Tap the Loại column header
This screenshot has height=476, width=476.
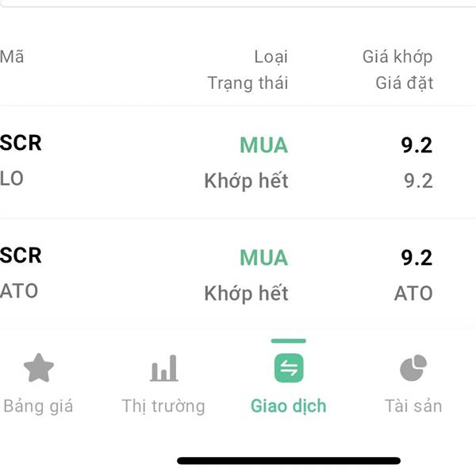pos(271,57)
